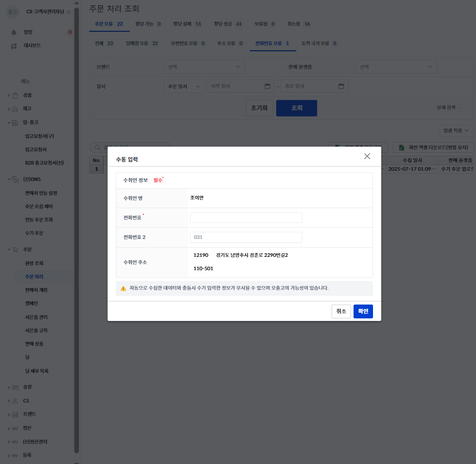Open end date calendar icon

tap(341, 86)
